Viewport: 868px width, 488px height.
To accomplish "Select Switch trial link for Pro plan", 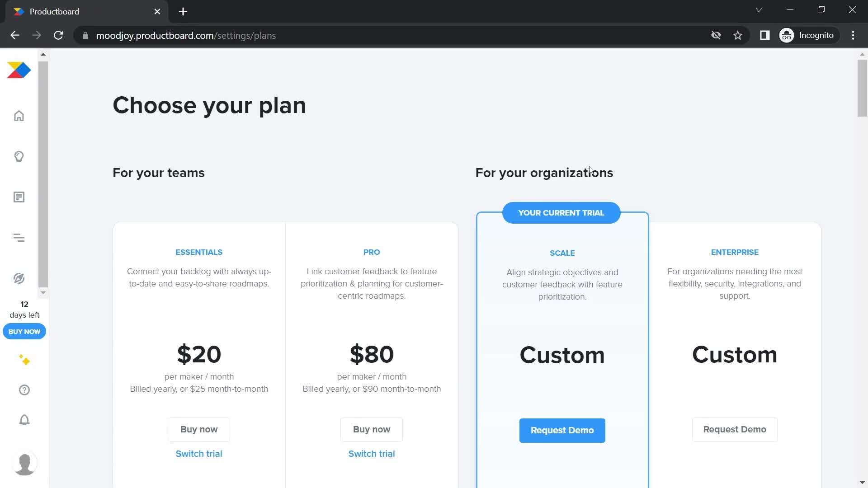I will click(x=372, y=454).
